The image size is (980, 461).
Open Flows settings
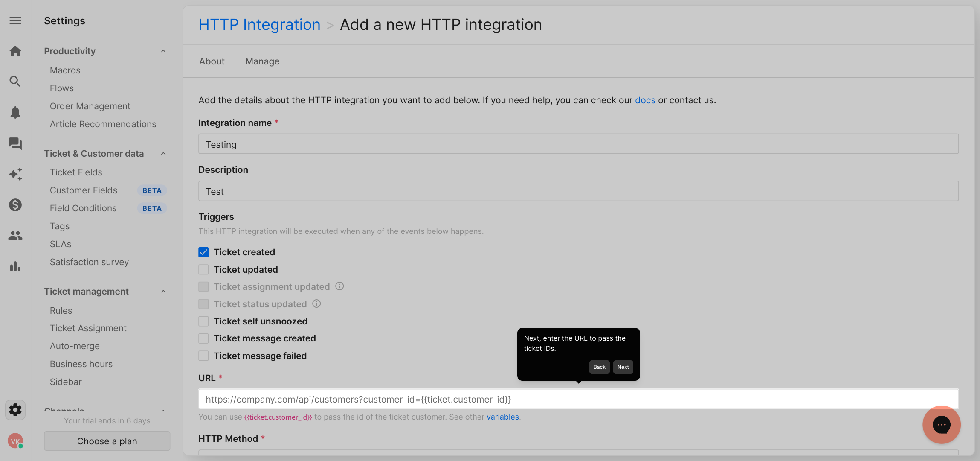tap(62, 88)
